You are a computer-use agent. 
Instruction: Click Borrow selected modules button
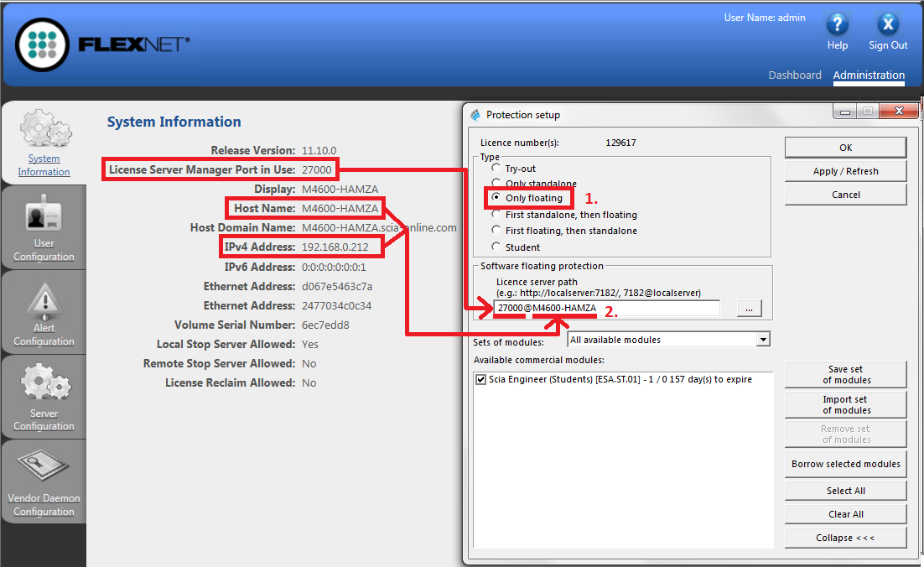click(x=845, y=464)
